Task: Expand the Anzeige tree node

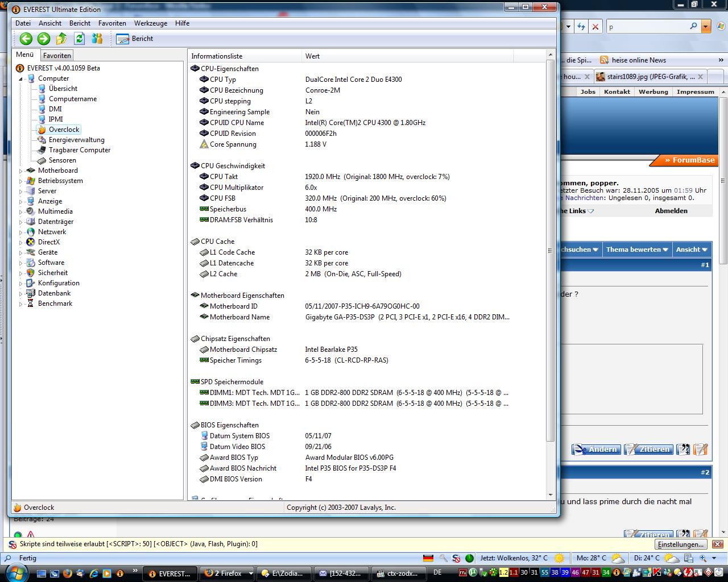Action: 21,201
